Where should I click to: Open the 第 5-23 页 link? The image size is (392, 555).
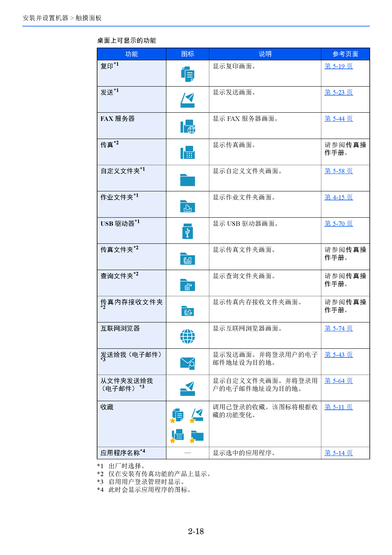pos(339,92)
